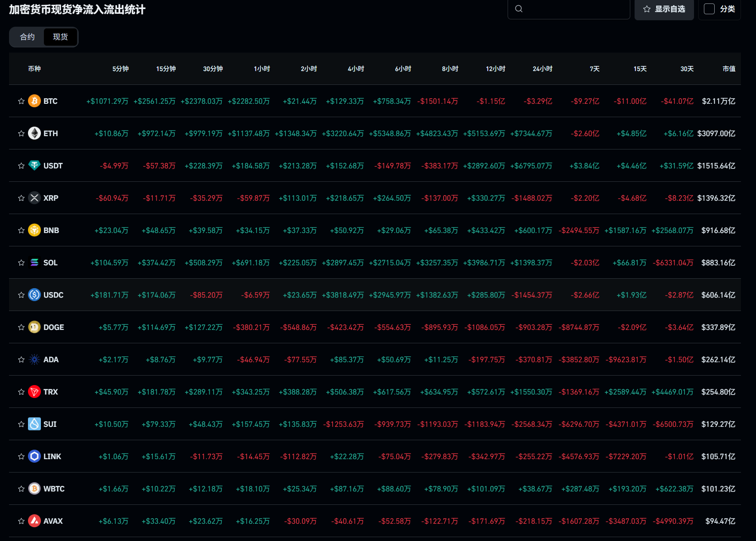
Task: Click the magnifier icon in search box
Action: click(519, 9)
